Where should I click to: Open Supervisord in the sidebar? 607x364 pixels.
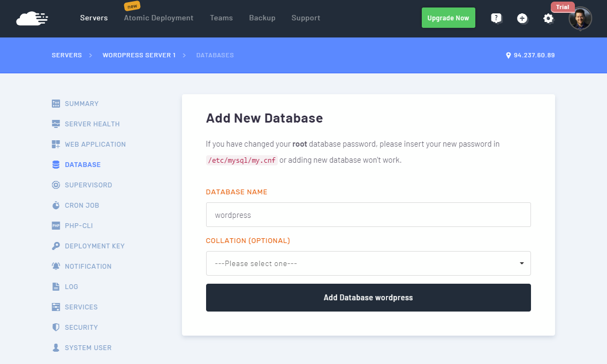pos(88,185)
